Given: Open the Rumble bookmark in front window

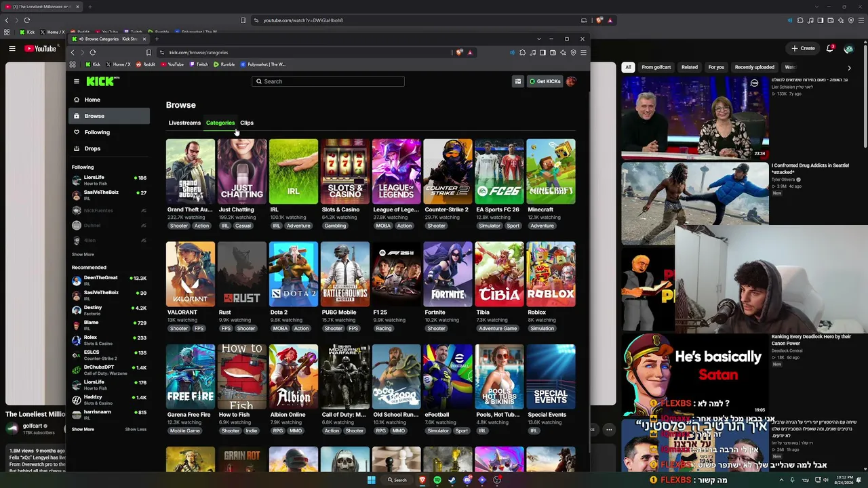Looking at the screenshot, I should [x=224, y=64].
